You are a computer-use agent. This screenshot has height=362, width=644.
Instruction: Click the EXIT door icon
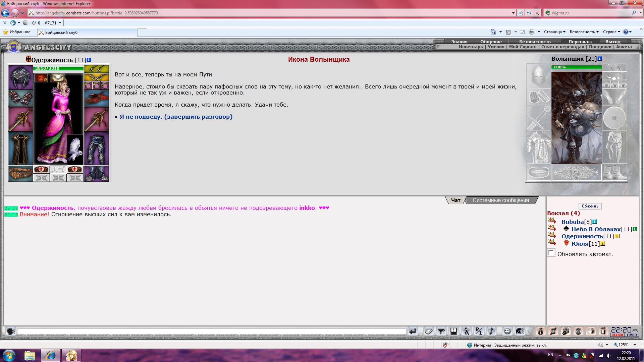(603, 331)
